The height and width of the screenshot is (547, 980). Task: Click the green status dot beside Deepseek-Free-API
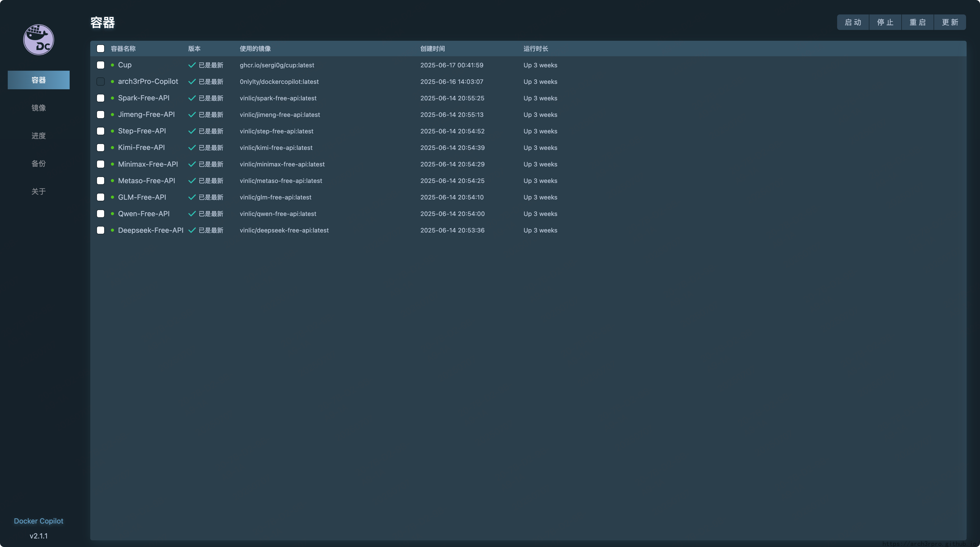tap(112, 230)
